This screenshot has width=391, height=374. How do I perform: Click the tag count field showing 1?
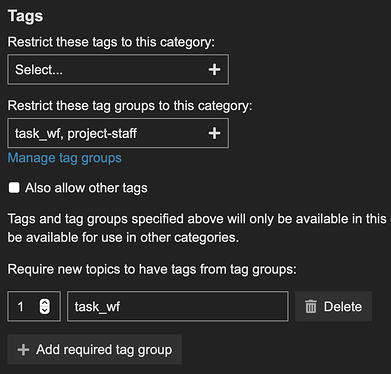pos(34,306)
